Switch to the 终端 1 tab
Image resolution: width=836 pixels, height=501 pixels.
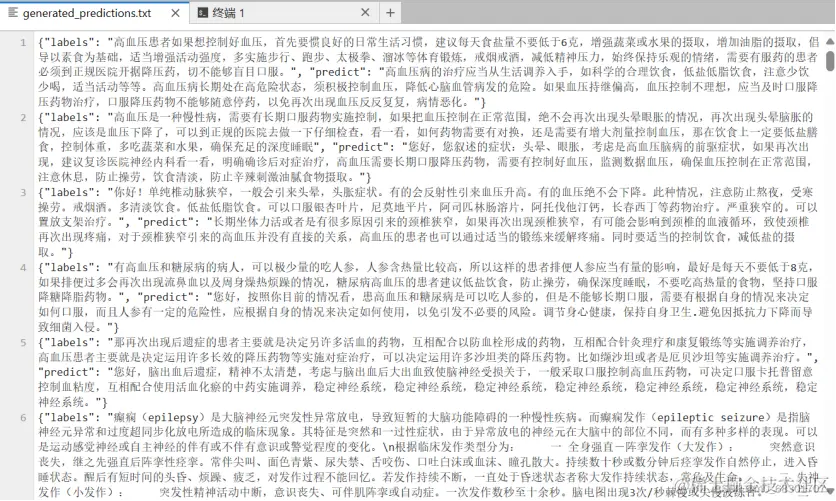point(284,13)
